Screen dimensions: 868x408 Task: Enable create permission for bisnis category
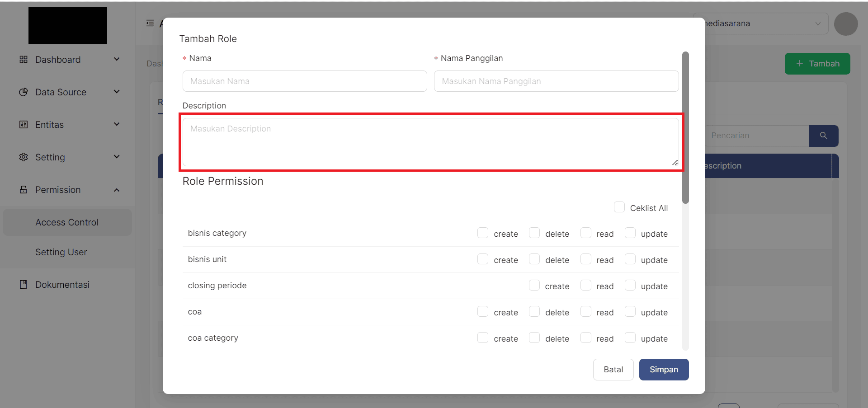[x=483, y=233]
